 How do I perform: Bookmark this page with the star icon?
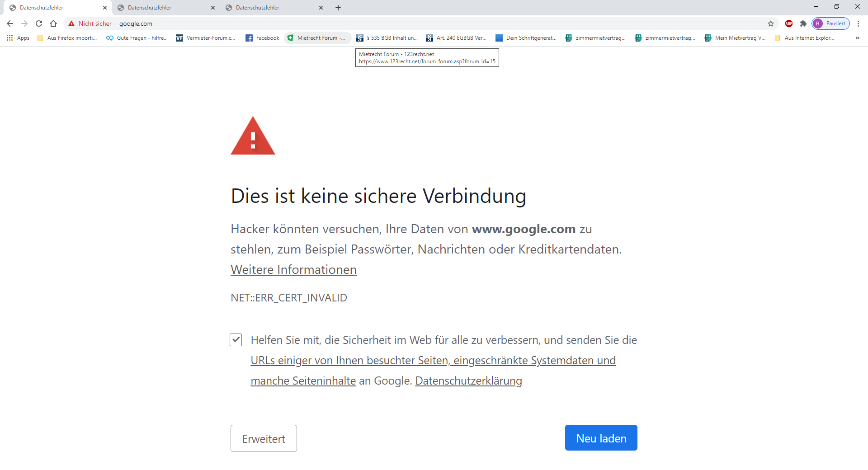pos(771,23)
